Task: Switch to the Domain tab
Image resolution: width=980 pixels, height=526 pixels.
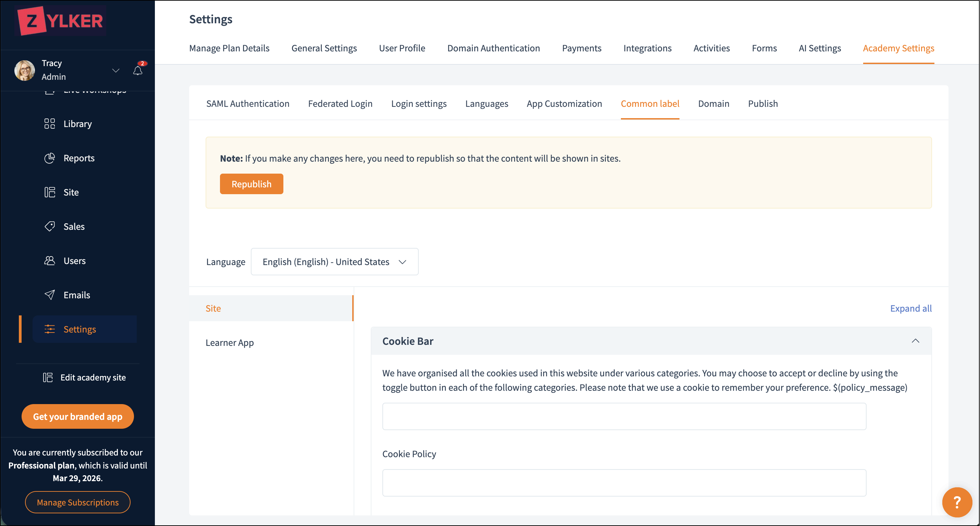Action: 713,103
